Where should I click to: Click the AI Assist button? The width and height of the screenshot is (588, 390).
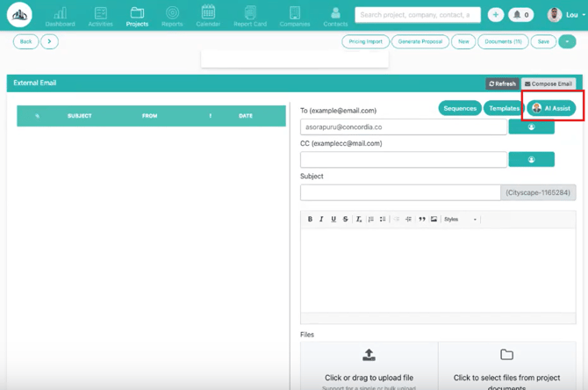coord(552,108)
